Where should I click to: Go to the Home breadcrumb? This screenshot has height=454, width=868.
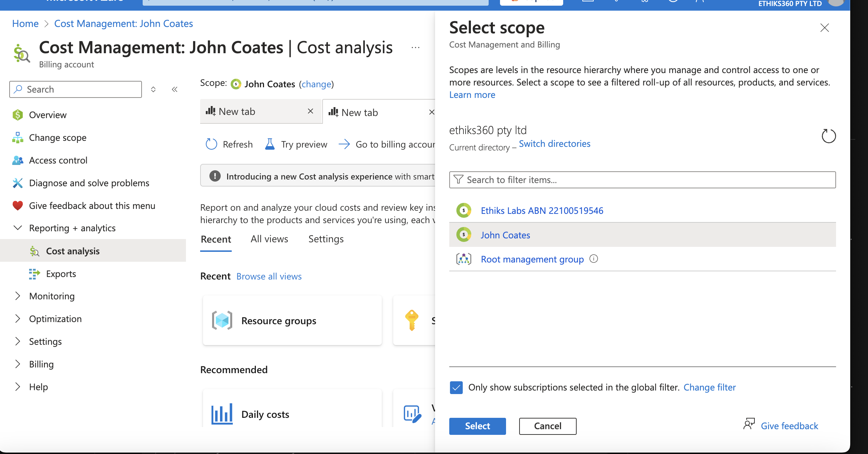point(25,23)
